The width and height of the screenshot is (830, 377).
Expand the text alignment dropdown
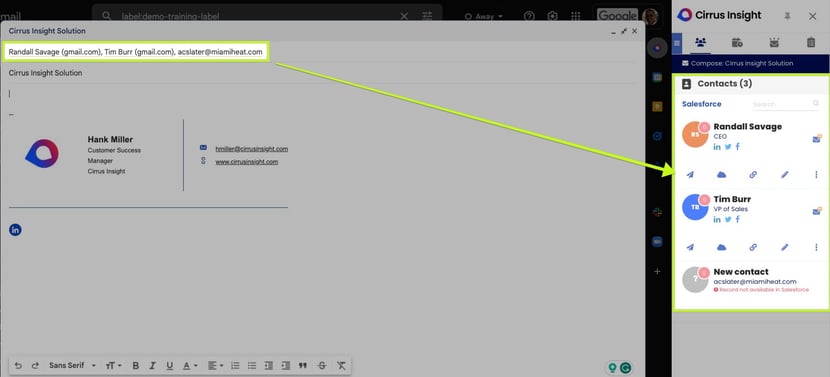click(x=215, y=365)
